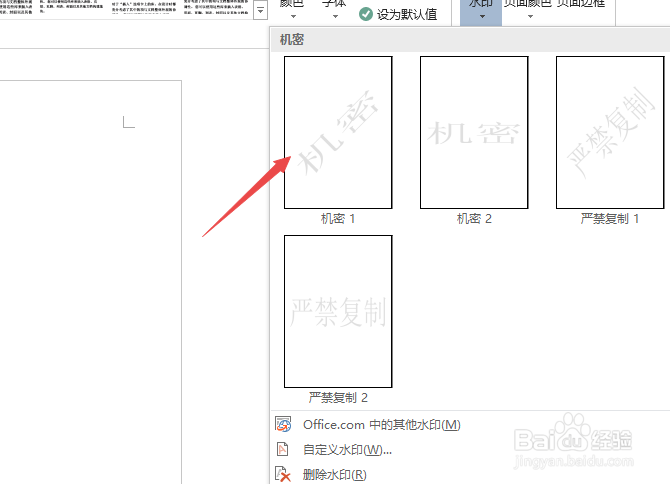Click the 严禁复制 1 label text

pos(610,219)
